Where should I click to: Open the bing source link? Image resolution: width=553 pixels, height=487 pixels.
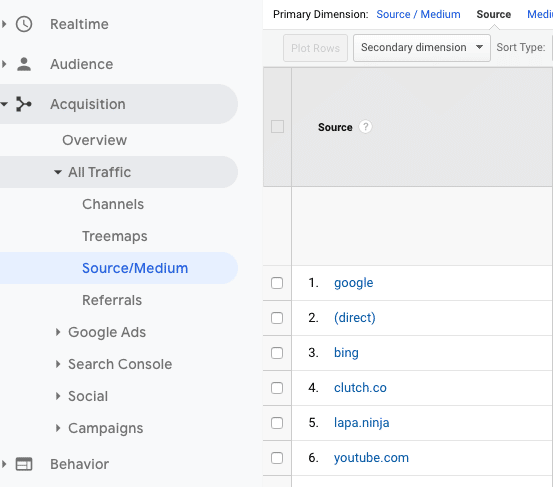pos(346,353)
